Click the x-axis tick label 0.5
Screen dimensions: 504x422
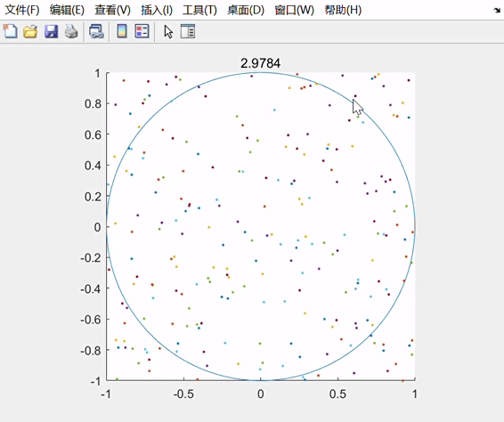(337, 394)
